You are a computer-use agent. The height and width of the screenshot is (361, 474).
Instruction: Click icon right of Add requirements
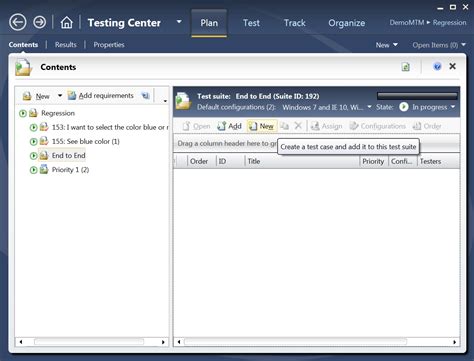(x=145, y=96)
